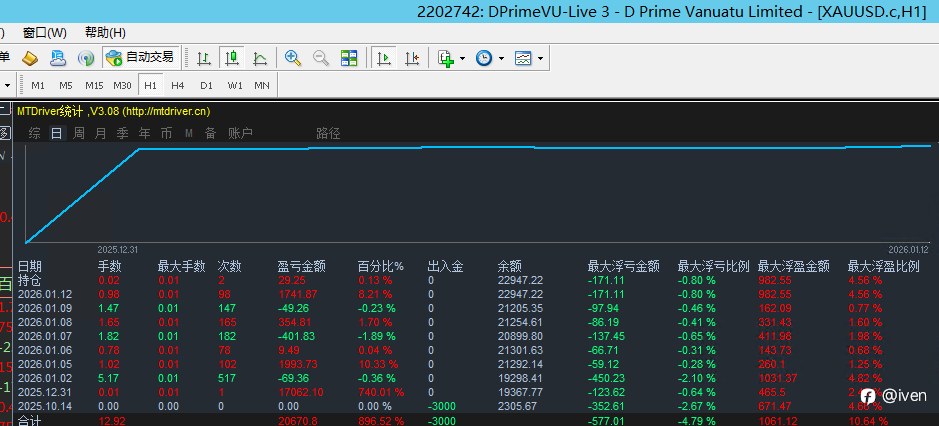Click the 2305.67 balance cell
This screenshot has height=426, width=939.
(x=517, y=406)
